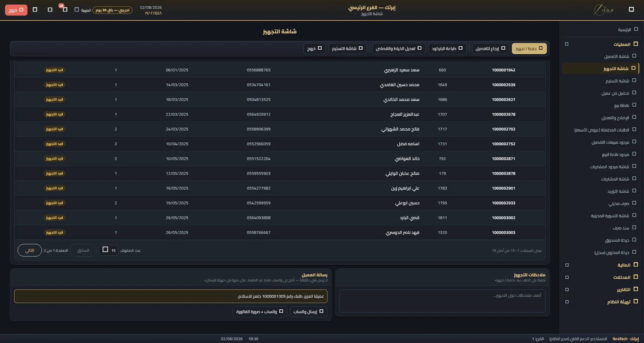Screen dimensions: 644x343
Task: Click the شاشة مردود المشتريات sidebar icon
Action: point(634,167)
